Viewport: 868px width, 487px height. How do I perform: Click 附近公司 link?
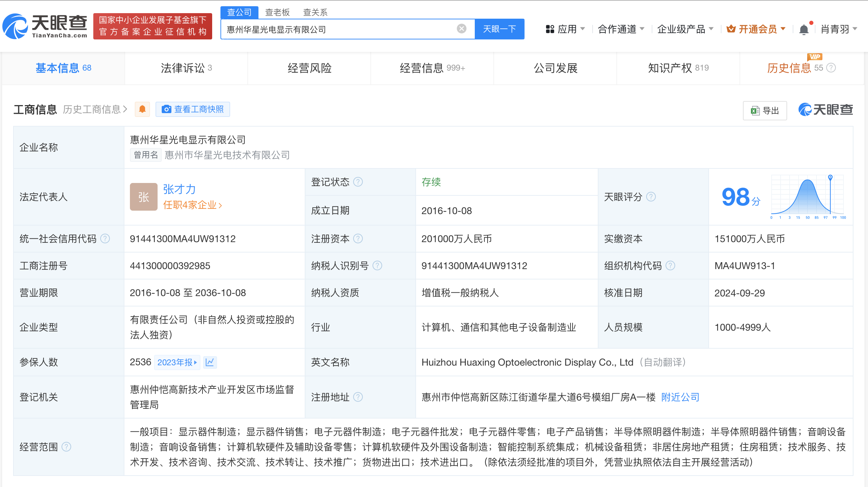point(680,397)
